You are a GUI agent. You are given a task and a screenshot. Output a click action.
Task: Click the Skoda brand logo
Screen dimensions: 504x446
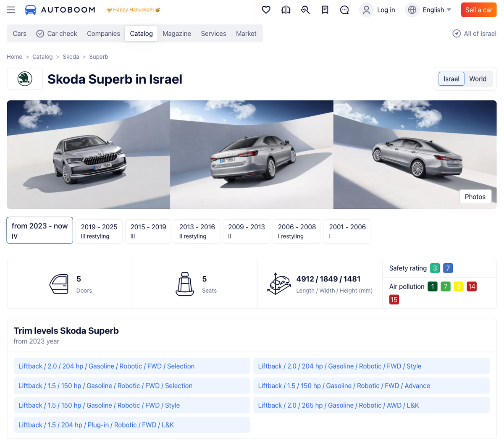coord(25,79)
